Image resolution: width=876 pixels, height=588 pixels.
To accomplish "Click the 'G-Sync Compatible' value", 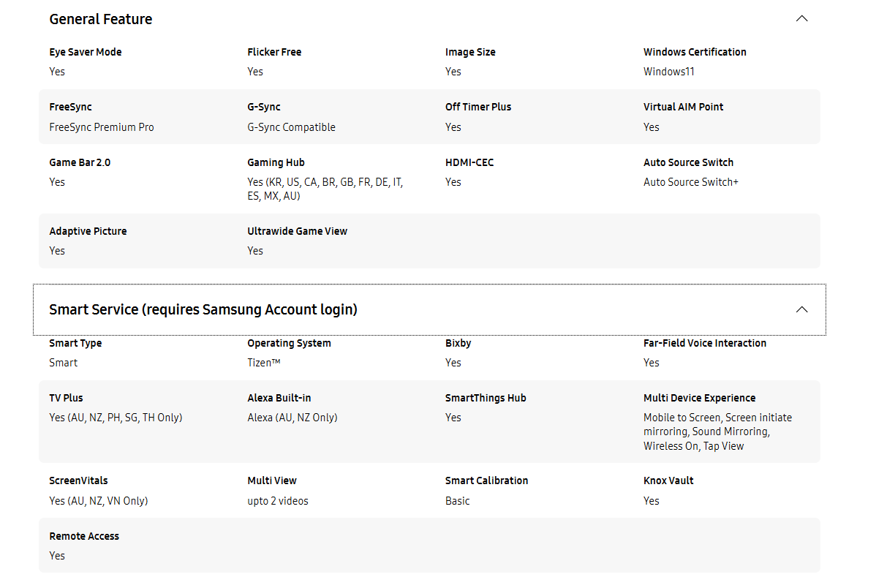I will point(292,127).
